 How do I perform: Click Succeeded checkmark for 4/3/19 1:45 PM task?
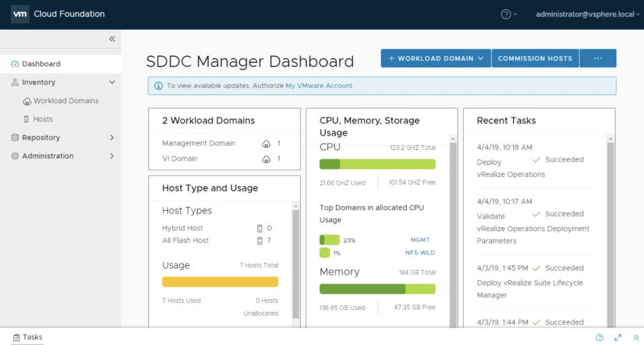point(536,268)
